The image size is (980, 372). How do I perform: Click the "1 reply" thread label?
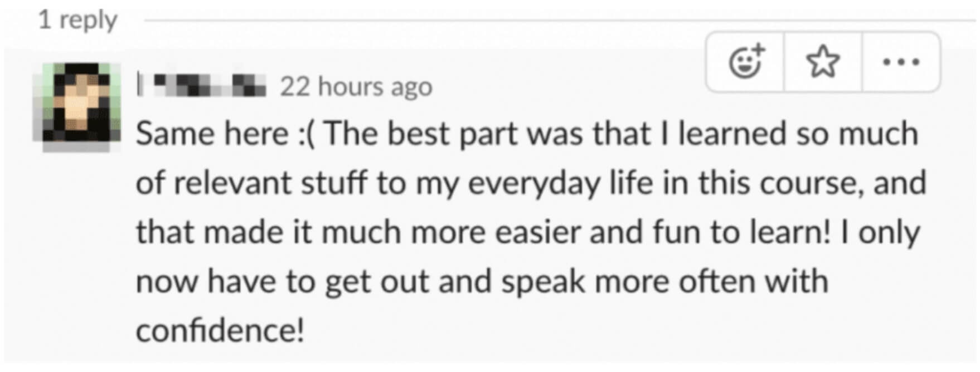pyautogui.click(x=77, y=20)
